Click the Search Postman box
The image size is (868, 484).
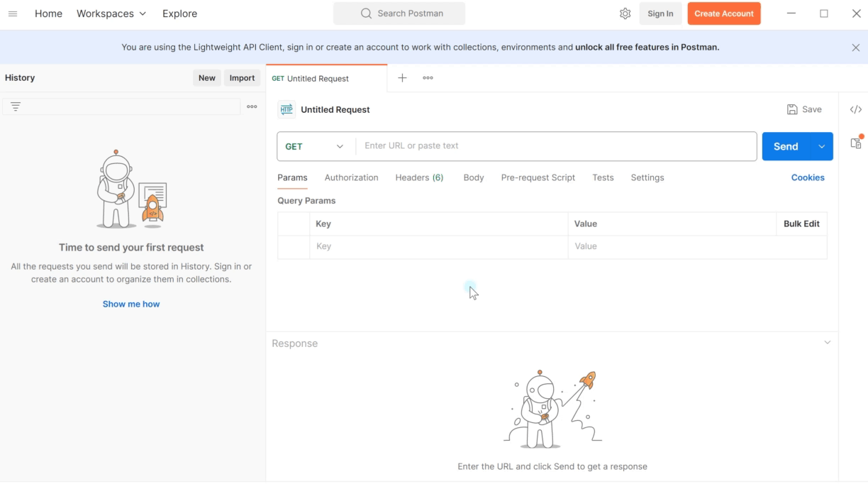click(x=399, y=13)
